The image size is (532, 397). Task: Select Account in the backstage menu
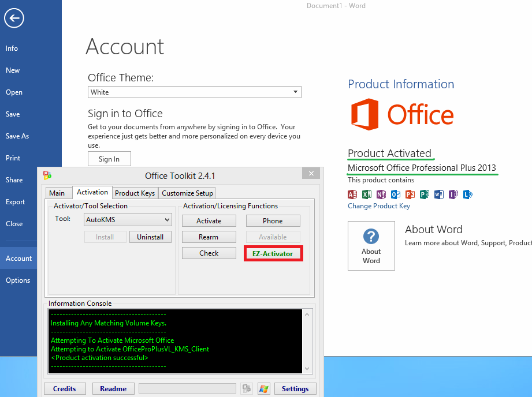coord(18,259)
